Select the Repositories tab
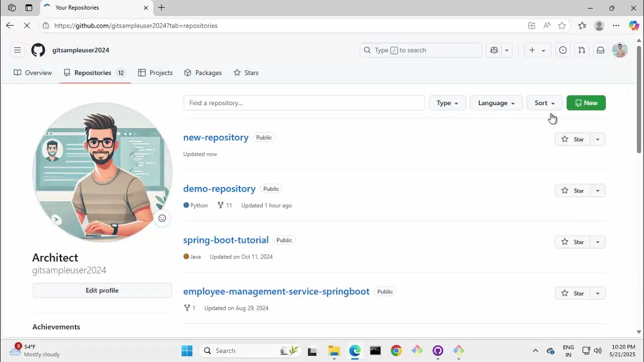This screenshot has height=362, width=644. click(95, 73)
